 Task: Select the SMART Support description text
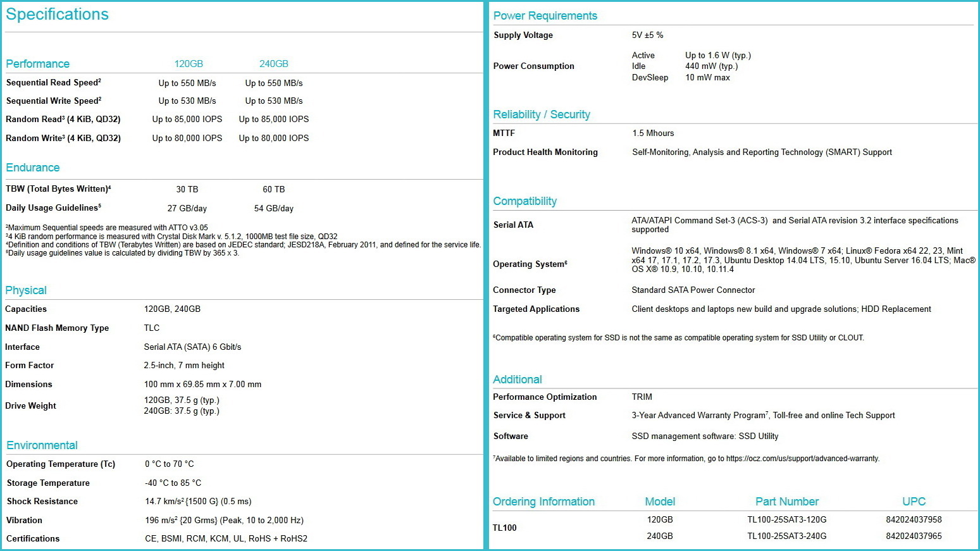click(x=762, y=152)
